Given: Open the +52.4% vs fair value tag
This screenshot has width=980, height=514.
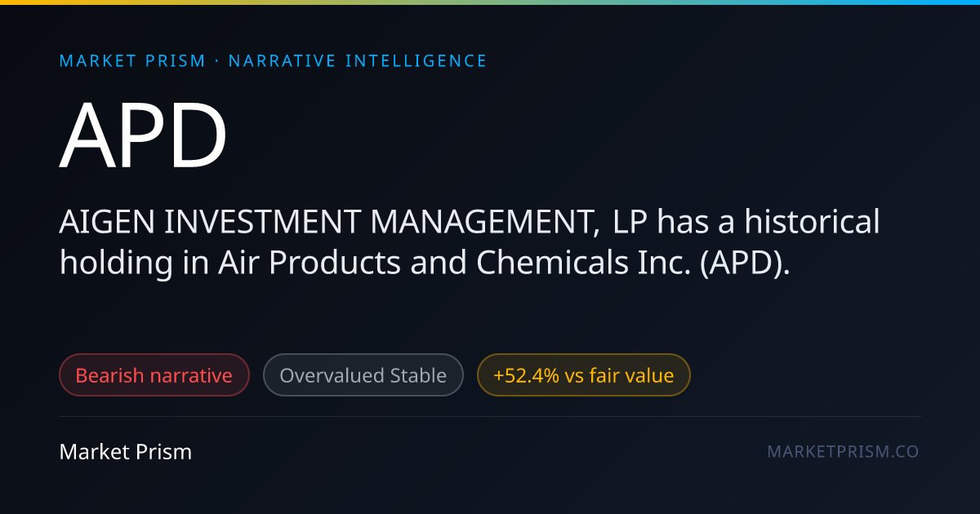Looking at the screenshot, I should [584, 375].
